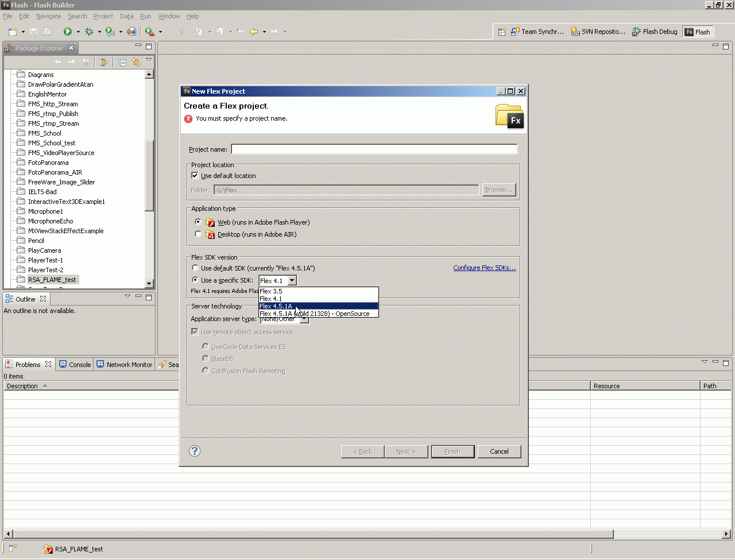Switch to SVN Repository perspective
This screenshot has width=735, height=560.
point(598,32)
